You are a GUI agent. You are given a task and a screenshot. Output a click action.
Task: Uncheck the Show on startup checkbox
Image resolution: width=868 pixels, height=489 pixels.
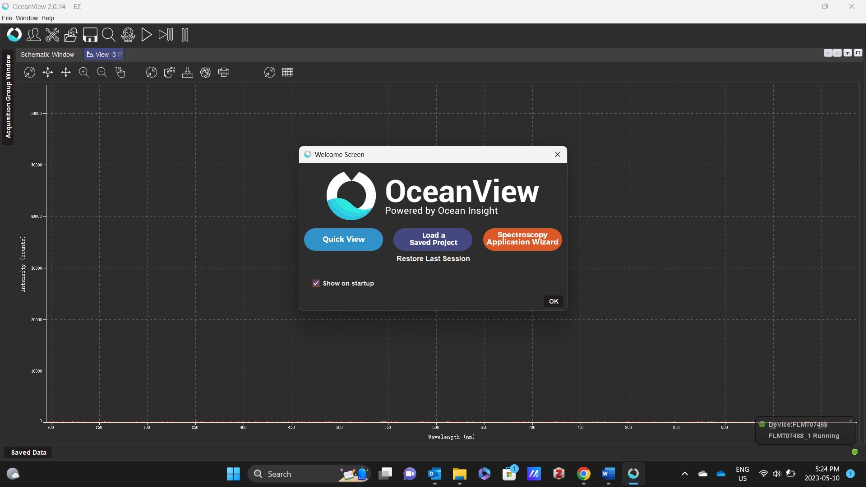316,284
